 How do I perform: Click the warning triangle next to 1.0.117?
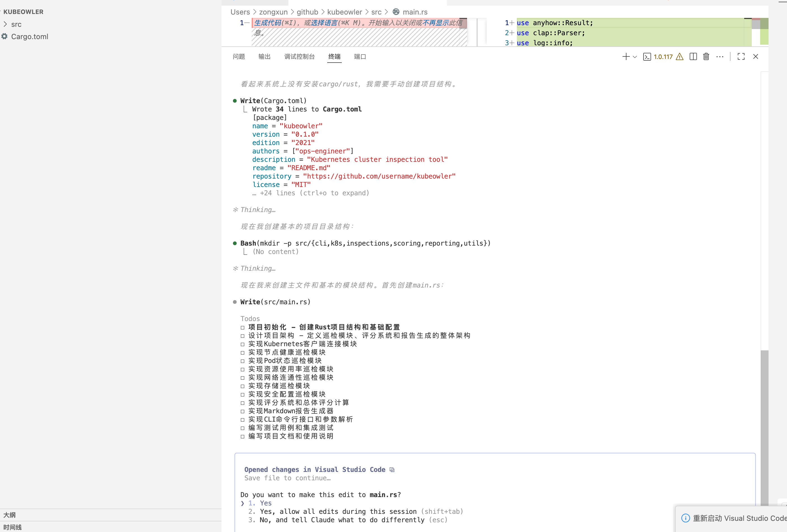click(679, 56)
